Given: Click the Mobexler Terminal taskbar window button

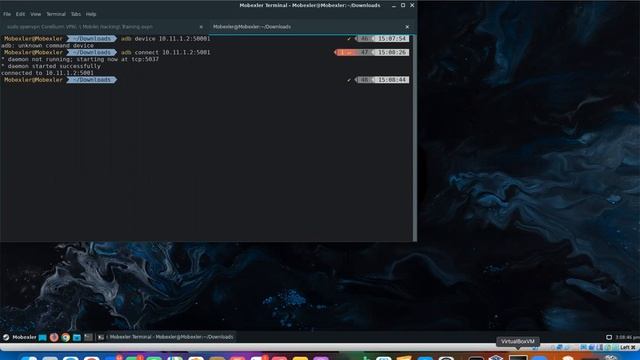Looking at the screenshot, I should (x=166, y=337).
